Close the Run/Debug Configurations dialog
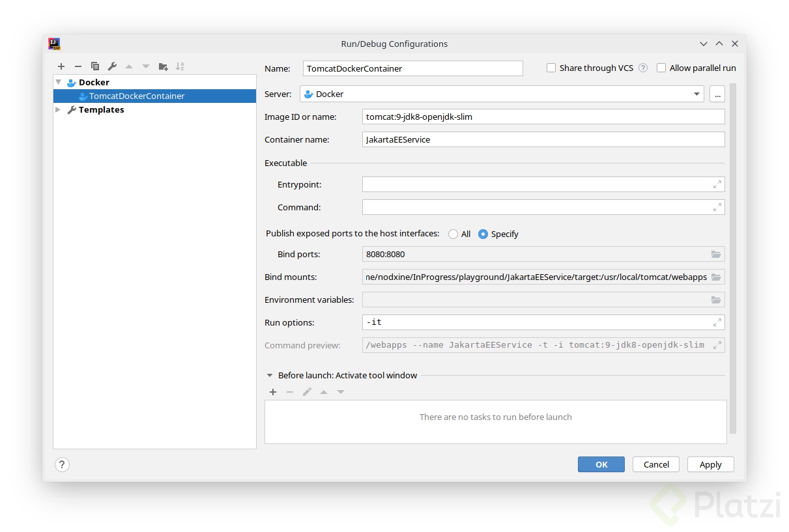The height and width of the screenshot is (532, 789). pos(735,44)
